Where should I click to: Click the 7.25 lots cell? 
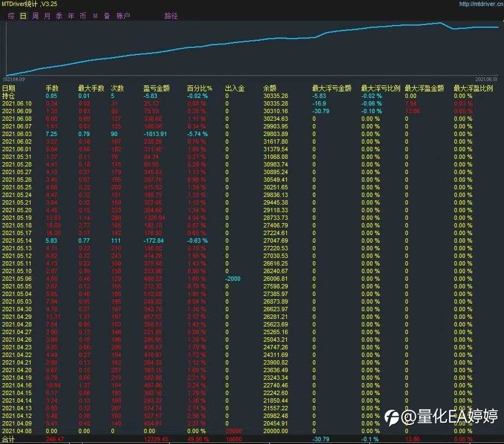51,134
